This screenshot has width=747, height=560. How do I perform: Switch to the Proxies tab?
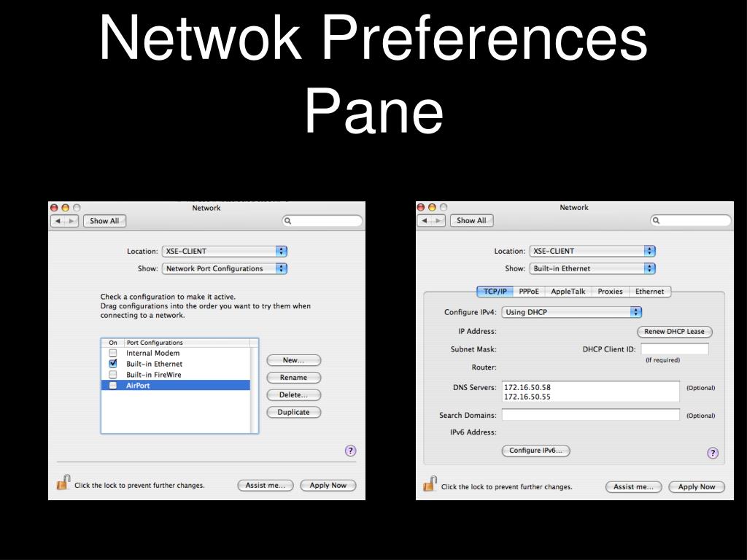610,292
